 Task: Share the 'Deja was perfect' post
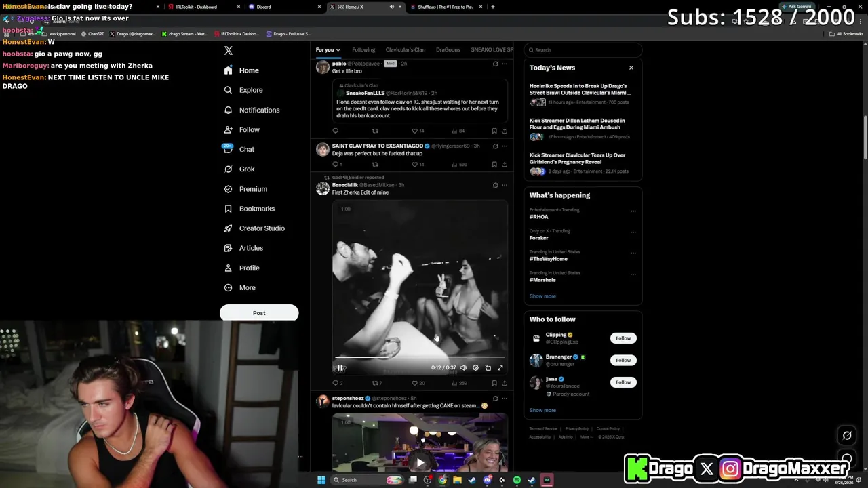pos(504,164)
